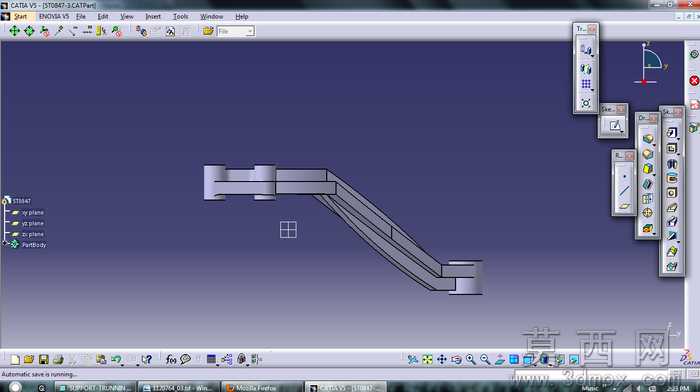Open the ENOVIA V5 menu
The width and height of the screenshot is (700, 392).
[54, 17]
